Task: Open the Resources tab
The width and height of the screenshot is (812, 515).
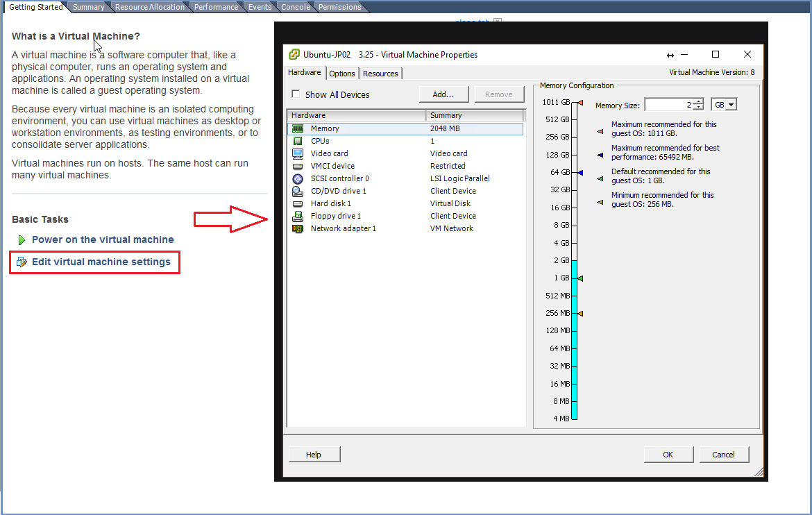Action: (x=380, y=74)
